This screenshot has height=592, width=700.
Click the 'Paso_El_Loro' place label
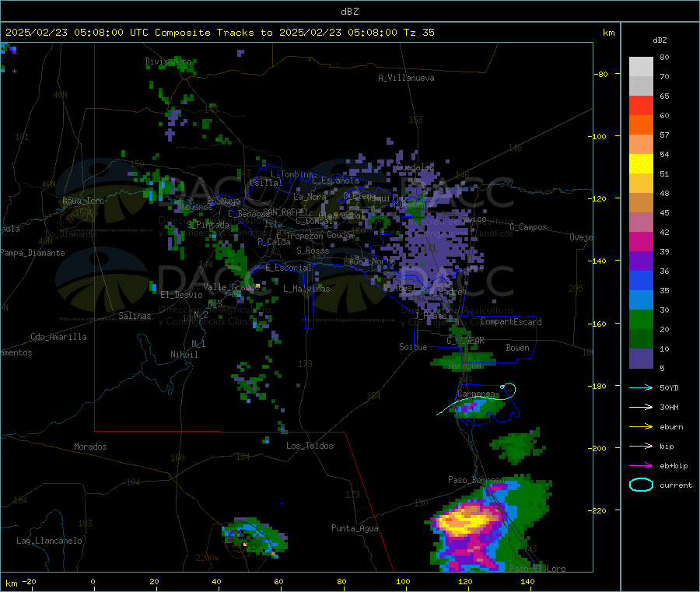(537, 569)
